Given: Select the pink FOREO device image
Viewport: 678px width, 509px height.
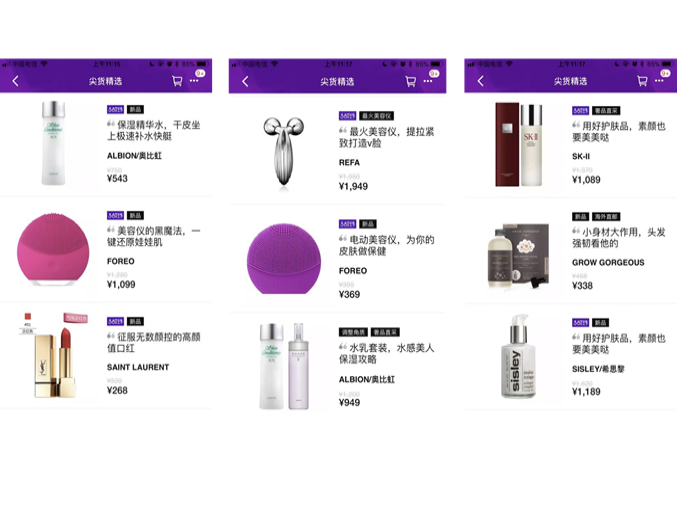Looking at the screenshot, I should [x=53, y=250].
